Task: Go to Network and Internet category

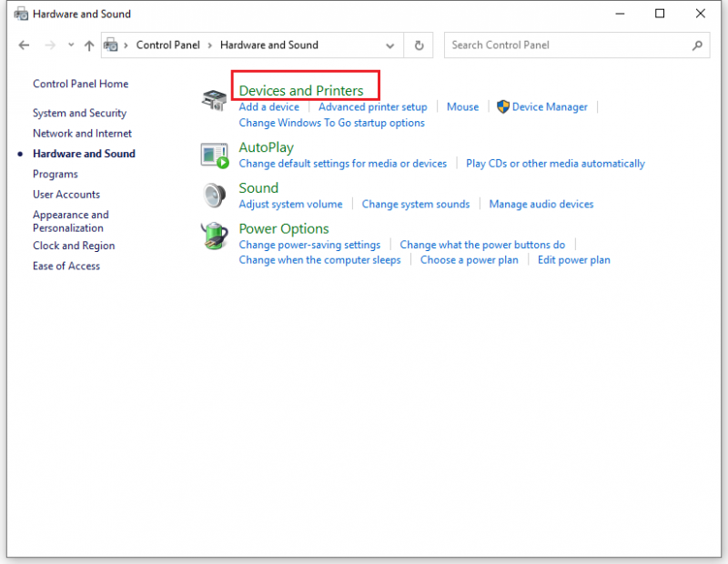Action: point(82,133)
